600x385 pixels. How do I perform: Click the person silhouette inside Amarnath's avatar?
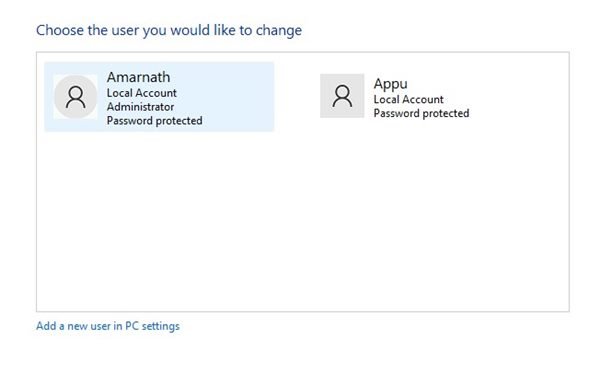75,97
